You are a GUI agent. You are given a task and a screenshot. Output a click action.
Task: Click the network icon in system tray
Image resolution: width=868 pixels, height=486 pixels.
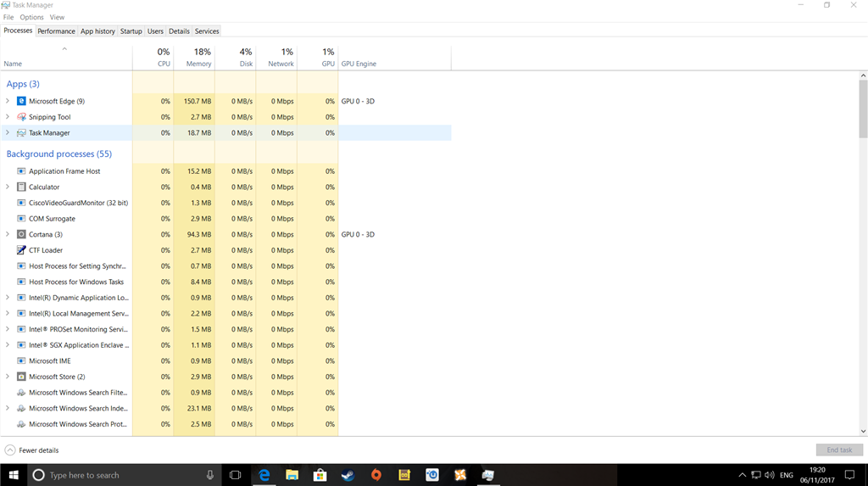pos(755,475)
